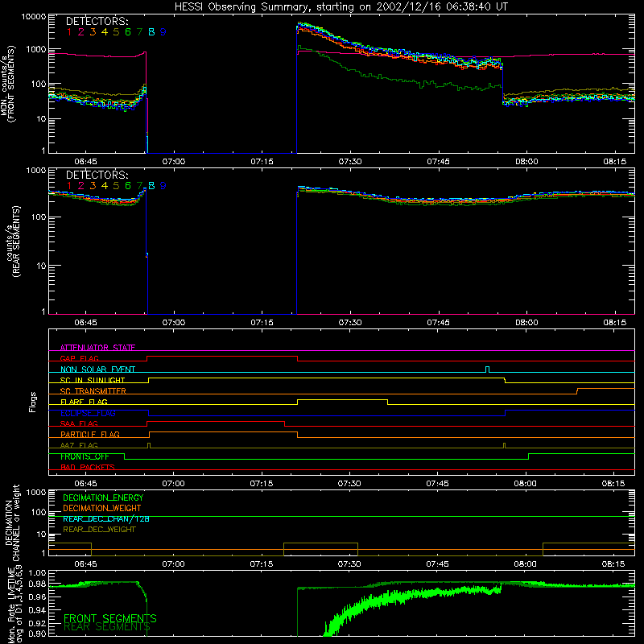This screenshot has height=644, width=644.
Task: Click the SC_IN_SUNLIGHT flag label
Action: [x=93, y=380]
